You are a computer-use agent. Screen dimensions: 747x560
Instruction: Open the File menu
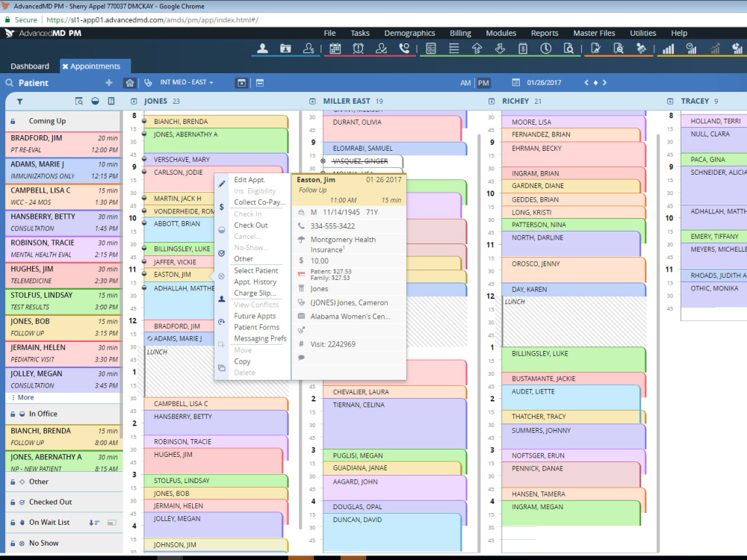[329, 34]
